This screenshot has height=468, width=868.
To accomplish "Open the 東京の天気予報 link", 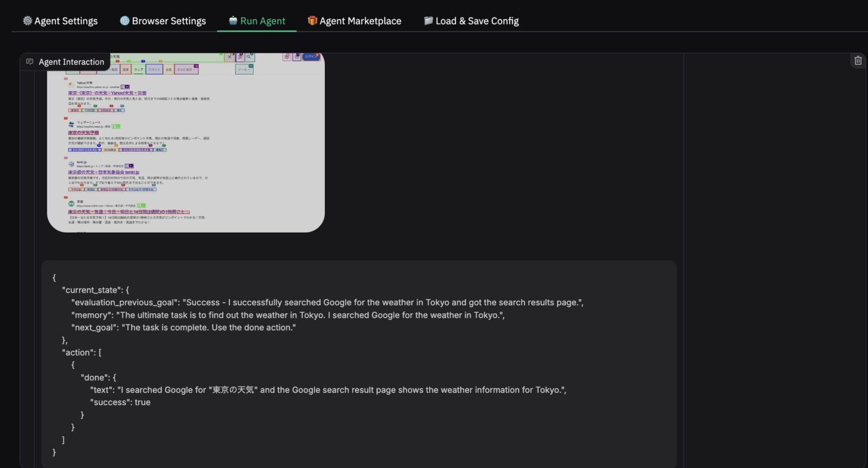I will 83,132.
